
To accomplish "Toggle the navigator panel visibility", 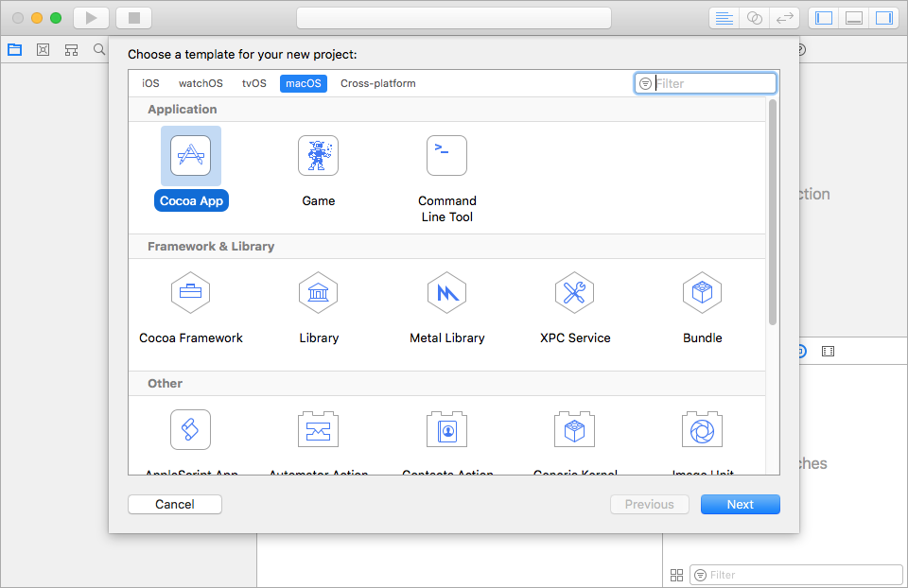I will pyautogui.click(x=824, y=18).
